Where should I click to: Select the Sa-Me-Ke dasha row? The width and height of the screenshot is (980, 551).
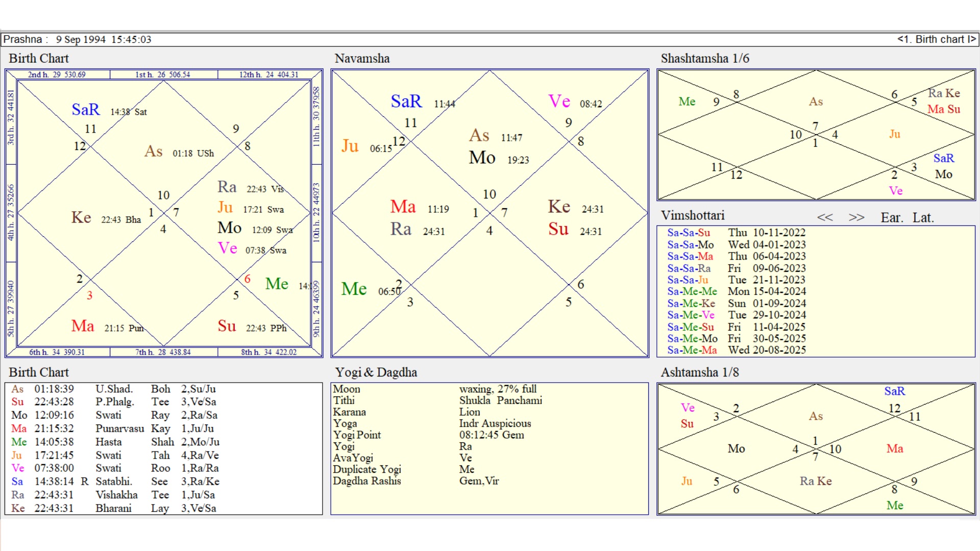[x=737, y=304]
